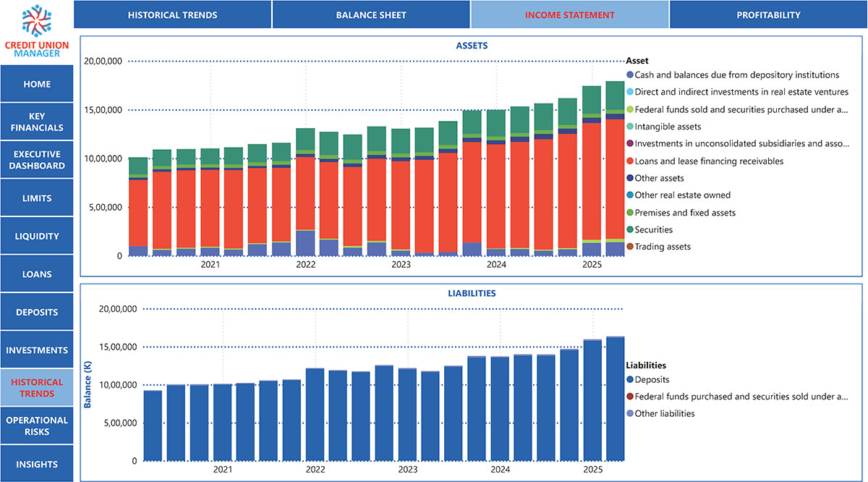
Task: Click the Loans and lease financing receivables legend marker
Action: [630, 161]
